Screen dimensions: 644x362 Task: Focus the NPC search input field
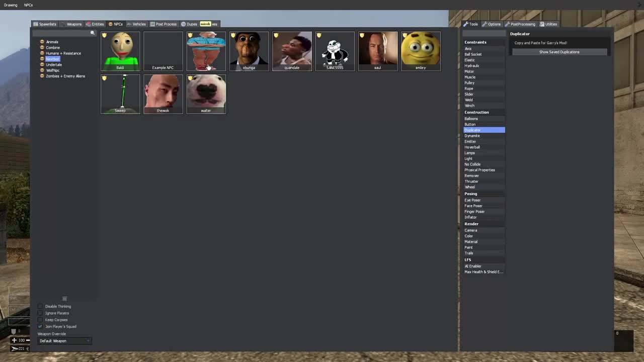(x=64, y=33)
